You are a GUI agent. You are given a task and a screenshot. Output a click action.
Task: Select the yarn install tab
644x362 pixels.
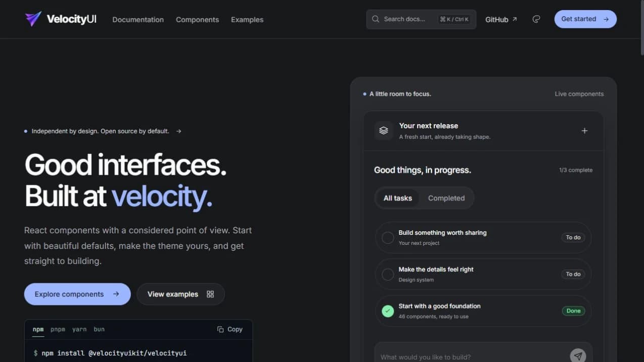79,329
